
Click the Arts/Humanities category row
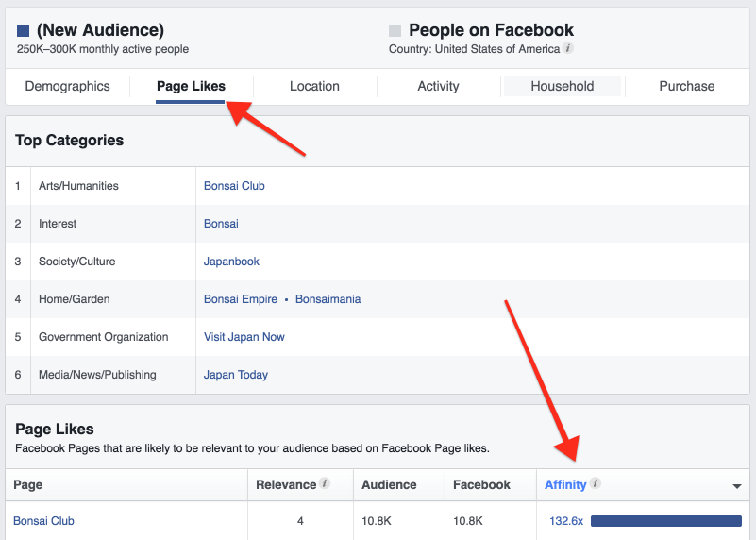pyautogui.click(x=378, y=186)
